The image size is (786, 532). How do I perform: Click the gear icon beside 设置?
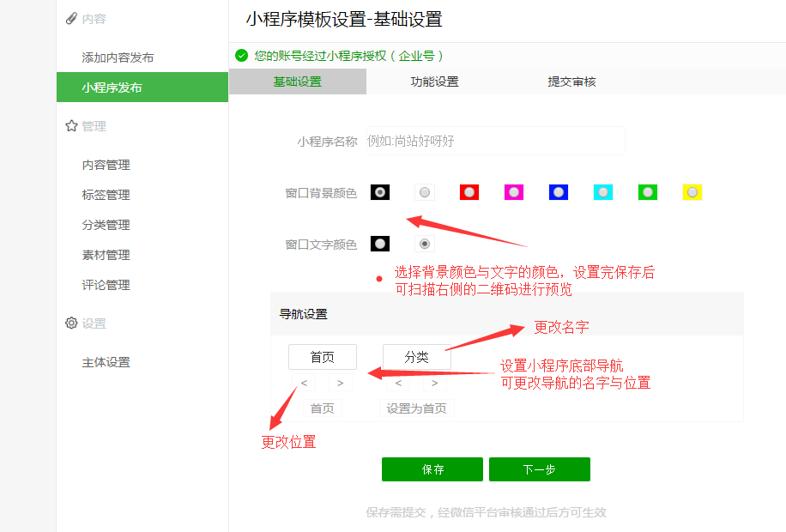coord(71,323)
